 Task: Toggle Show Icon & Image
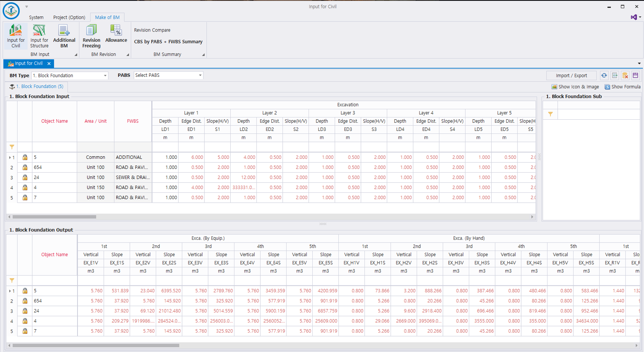click(x=575, y=87)
